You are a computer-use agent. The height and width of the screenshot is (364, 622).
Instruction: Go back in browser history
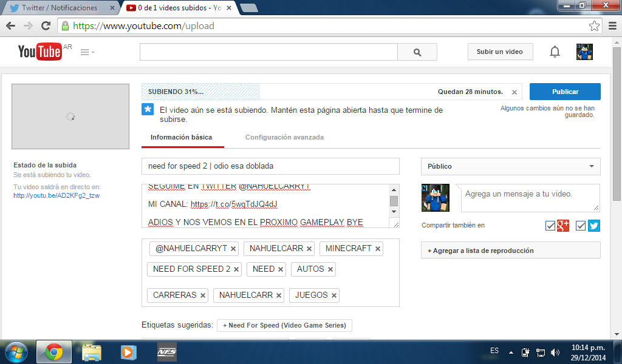11,25
